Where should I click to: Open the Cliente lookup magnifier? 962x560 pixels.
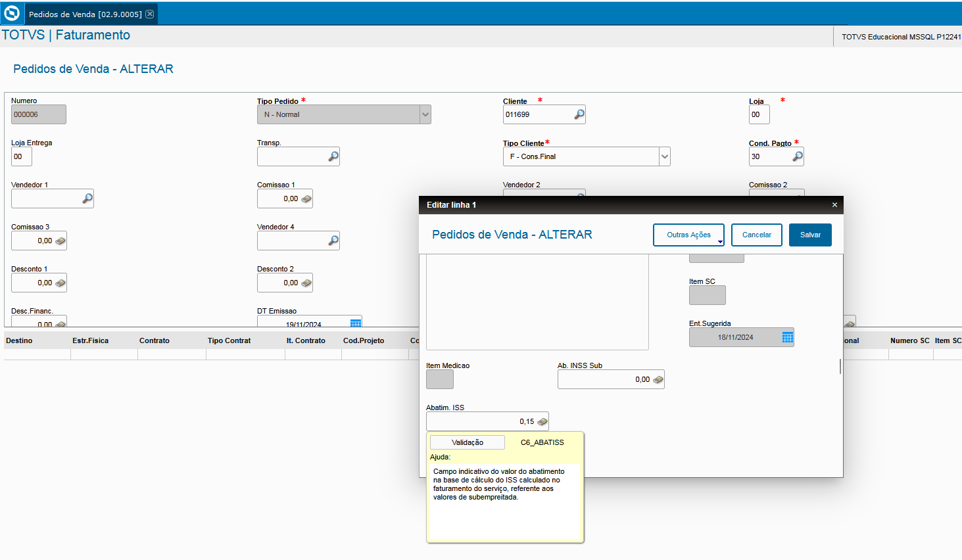(579, 114)
